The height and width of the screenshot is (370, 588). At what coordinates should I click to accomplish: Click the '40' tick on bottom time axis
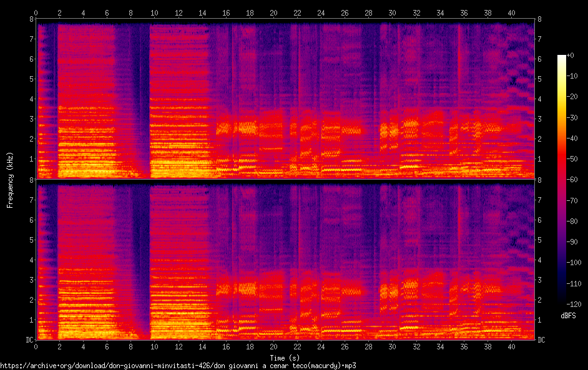point(511,347)
